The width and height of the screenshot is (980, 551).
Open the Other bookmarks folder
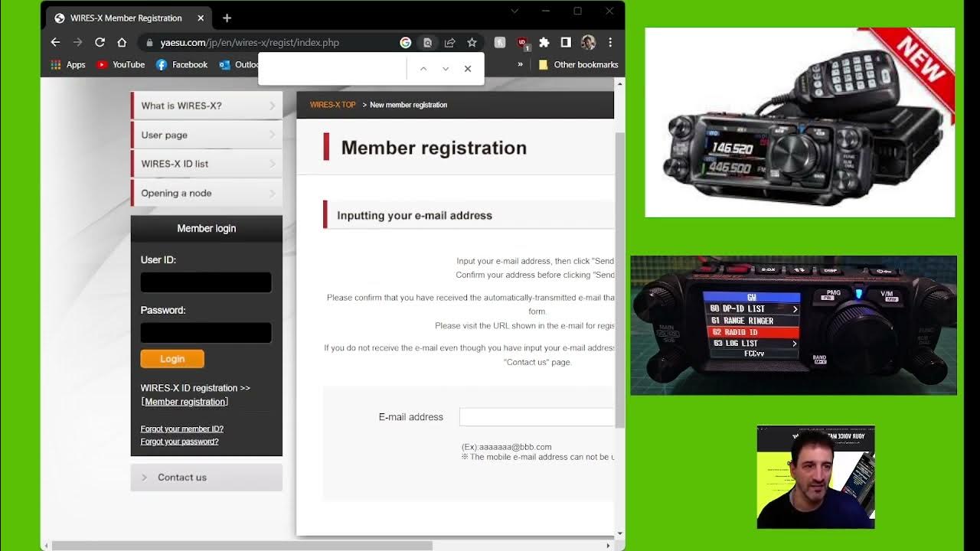click(579, 65)
